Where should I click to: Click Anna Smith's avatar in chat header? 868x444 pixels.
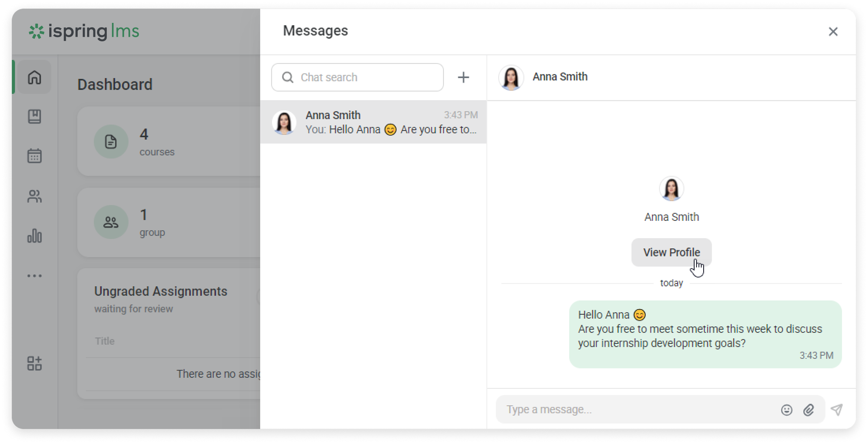pos(511,77)
